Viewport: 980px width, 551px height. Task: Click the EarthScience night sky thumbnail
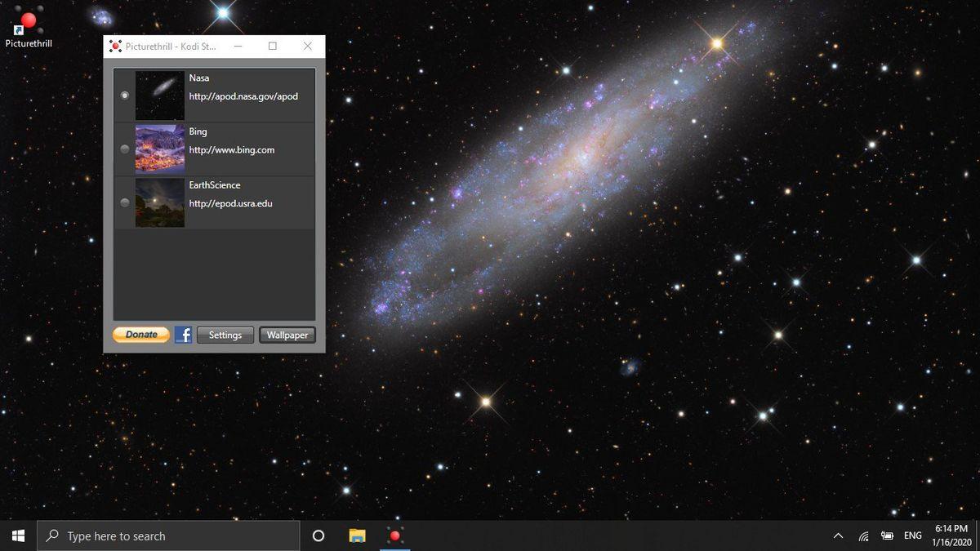pyautogui.click(x=160, y=202)
